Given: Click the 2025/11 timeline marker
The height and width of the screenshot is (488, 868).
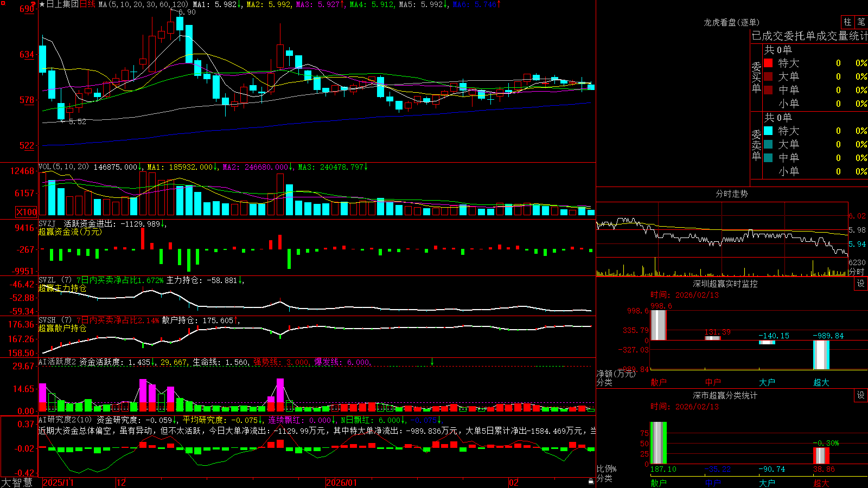Looking at the screenshot, I should click(58, 483).
